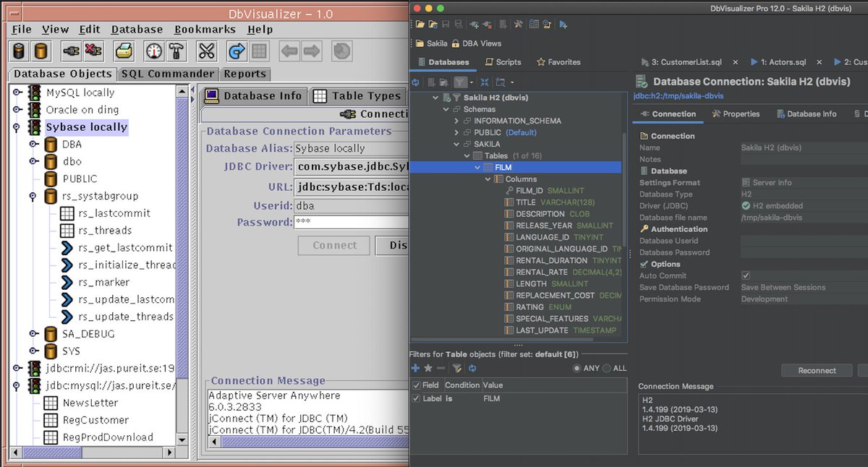868x467 pixels.
Task: Click the hammer tool icon in the 1.0 toolbar
Action: point(176,51)
